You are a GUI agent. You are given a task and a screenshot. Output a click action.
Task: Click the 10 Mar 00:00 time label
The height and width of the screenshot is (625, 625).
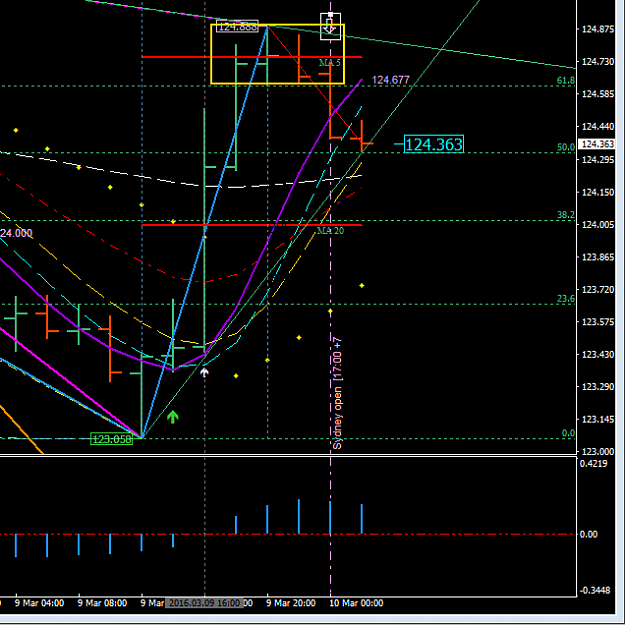click(x=356, y=603)
